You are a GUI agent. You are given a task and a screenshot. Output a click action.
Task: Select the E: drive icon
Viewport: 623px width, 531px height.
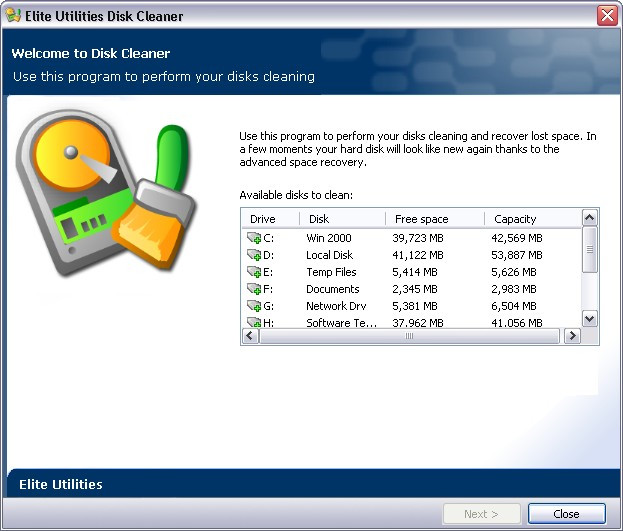[253, 272]
